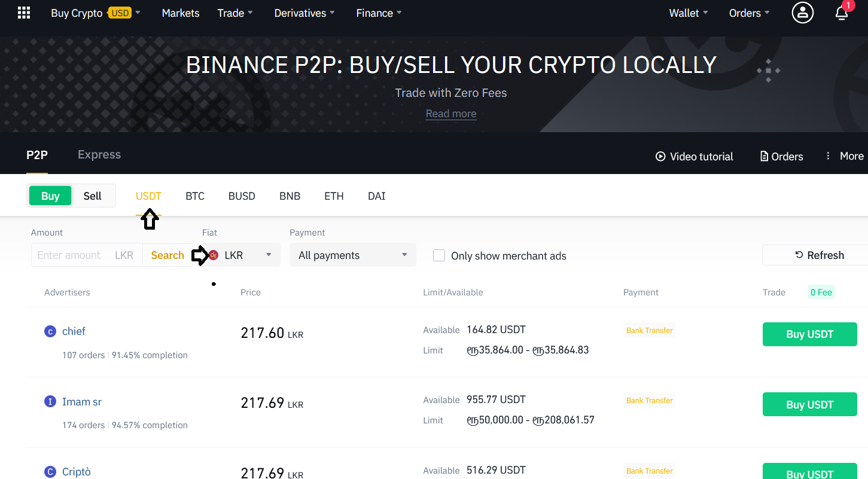Viewport: 868px width, 479px height.
Task: Expand the top-bar Orders dropdown
Action: (750, 13)
